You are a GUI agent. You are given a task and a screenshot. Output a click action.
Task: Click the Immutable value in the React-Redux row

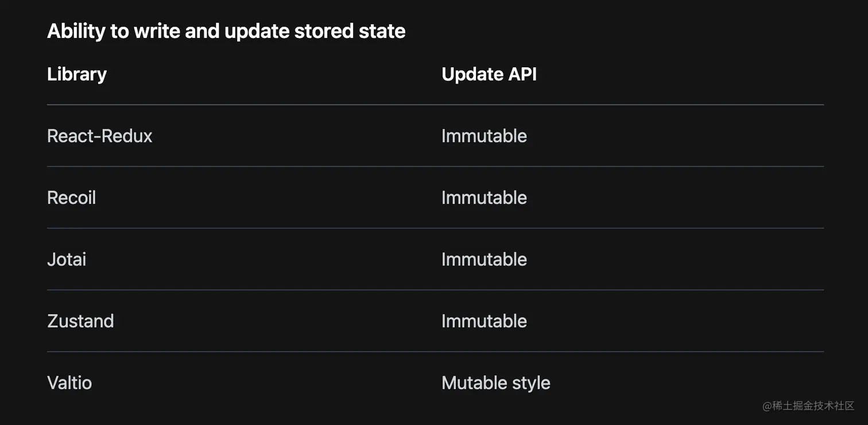[484, 136]
